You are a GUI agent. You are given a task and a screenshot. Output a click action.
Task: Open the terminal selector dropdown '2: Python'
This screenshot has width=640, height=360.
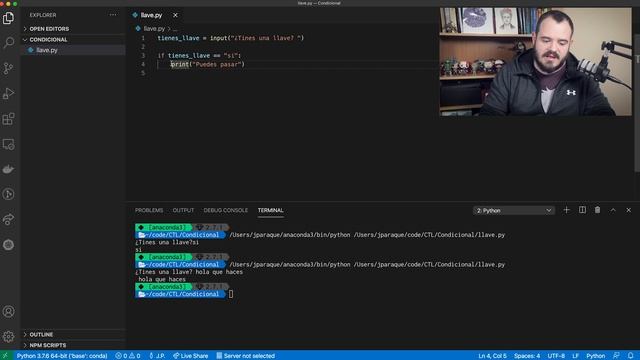tap(514, 211)
